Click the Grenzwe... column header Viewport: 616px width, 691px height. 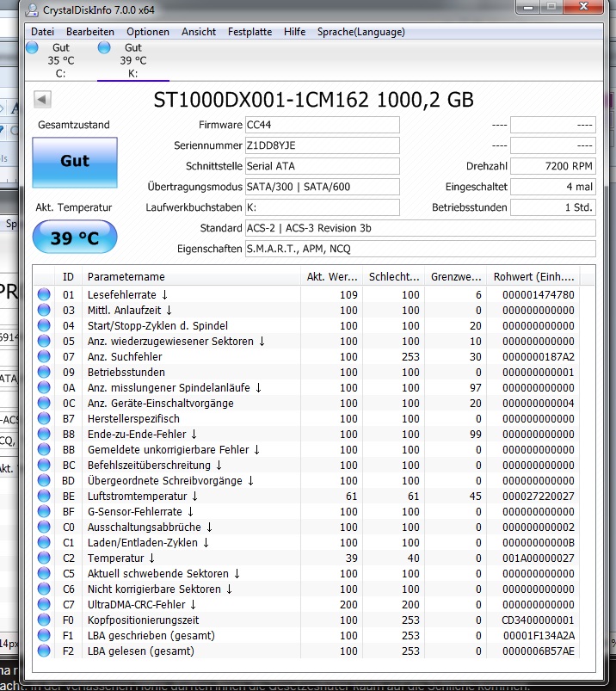click(456, 277)
